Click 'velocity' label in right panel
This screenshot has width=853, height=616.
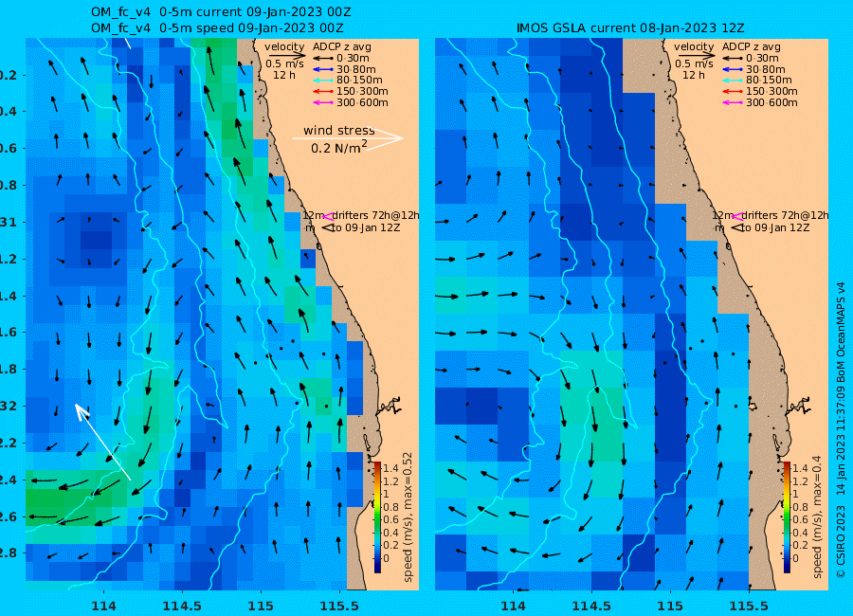(x=694, y=46)
